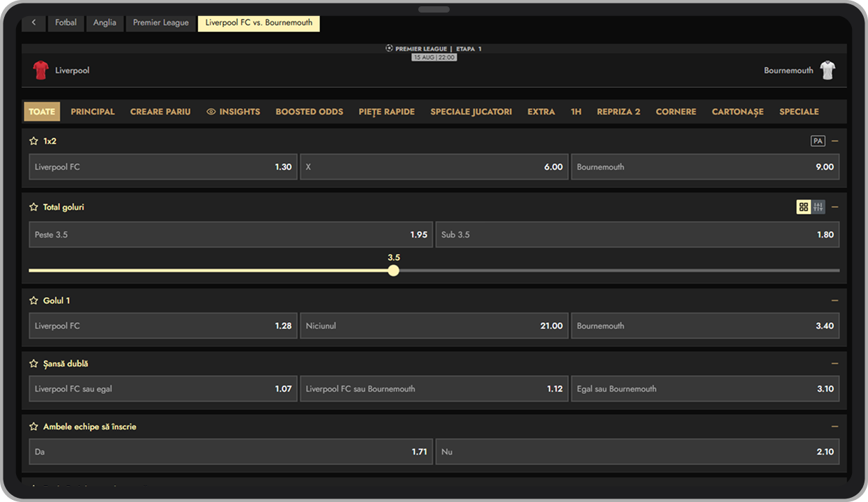Viewport: 868px width, 502px height.
Task: Choose Egal sau Bournemouth at 3.10
Action: click(706, 389)
